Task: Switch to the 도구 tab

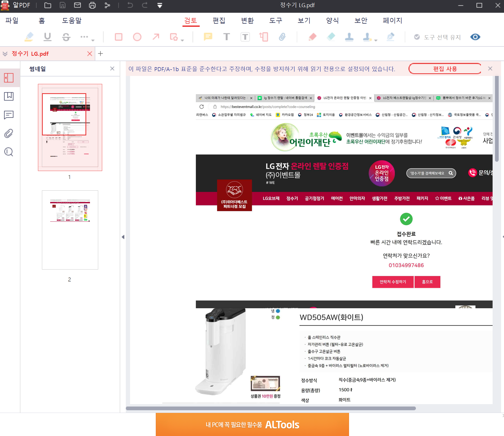Action: [276, 20]
